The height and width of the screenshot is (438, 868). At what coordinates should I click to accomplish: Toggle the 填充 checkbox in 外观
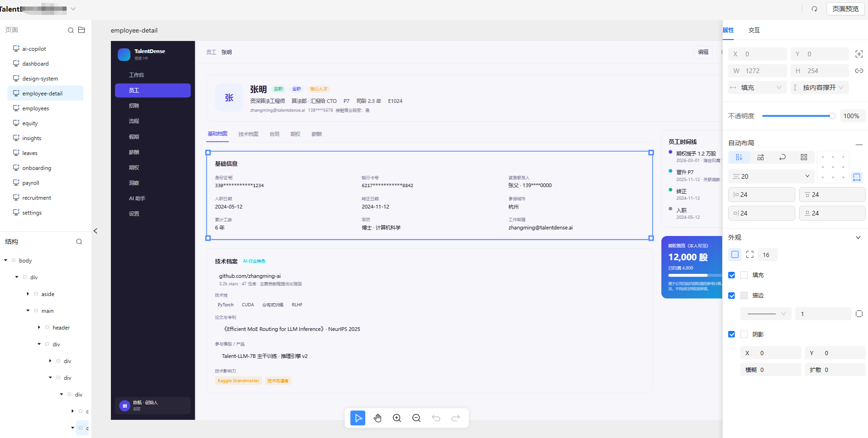(x=731, y=275)
